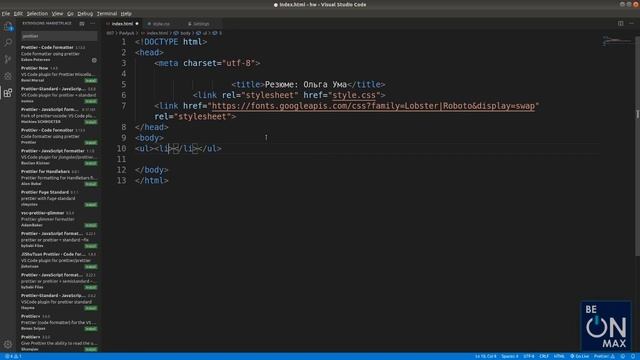
Task: Split the editor to the right
Action: (620, 24)
